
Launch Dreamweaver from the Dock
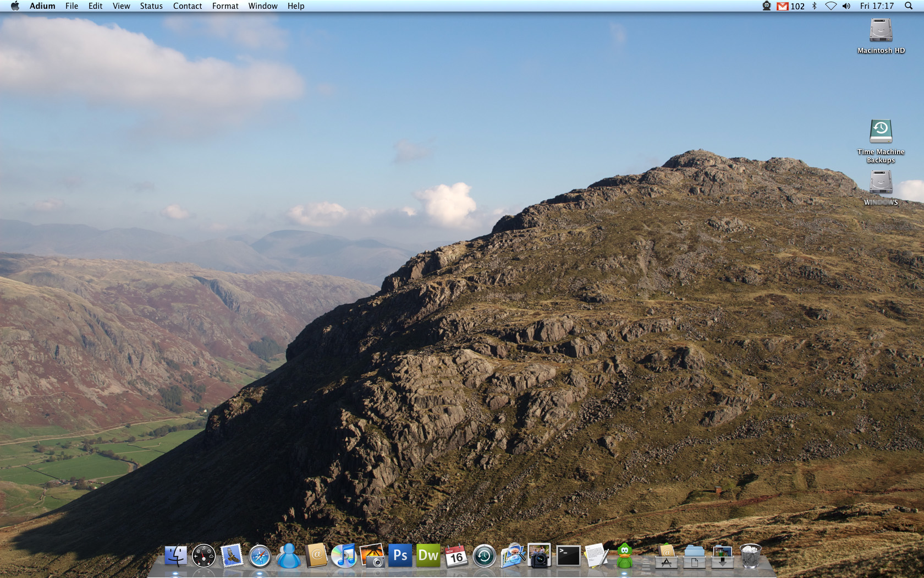428,555
